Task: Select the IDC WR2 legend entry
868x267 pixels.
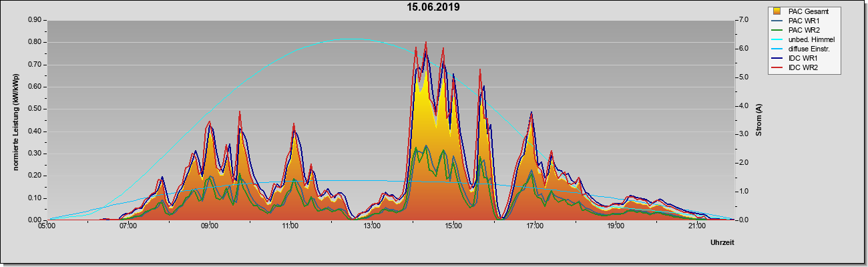Action: tap(805, 68)
